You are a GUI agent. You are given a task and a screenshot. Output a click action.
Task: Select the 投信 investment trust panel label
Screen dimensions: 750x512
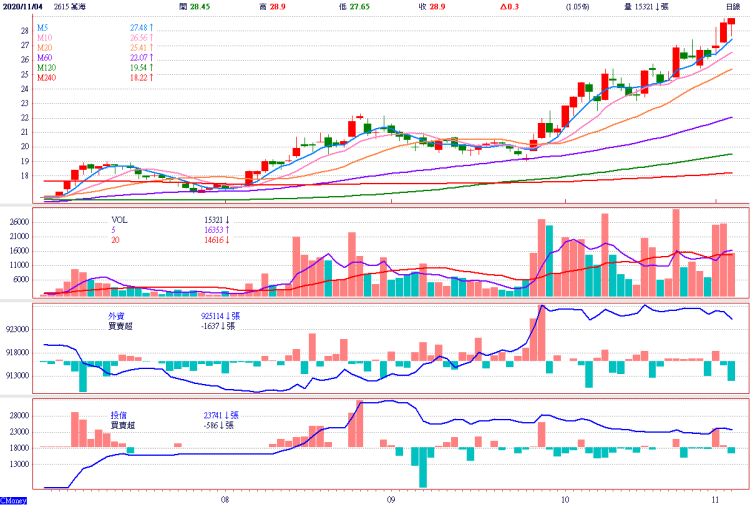(x=119, y=414)
